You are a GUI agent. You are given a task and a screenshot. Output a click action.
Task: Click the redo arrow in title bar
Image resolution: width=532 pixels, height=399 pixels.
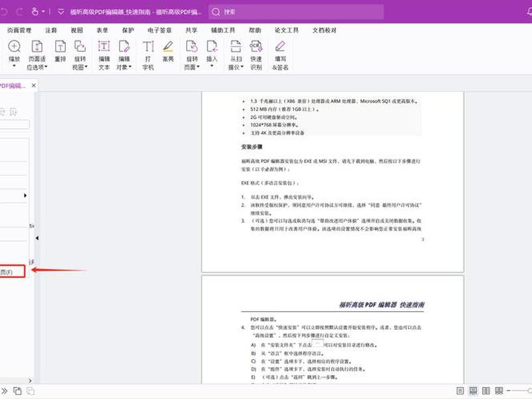(20, 12)
